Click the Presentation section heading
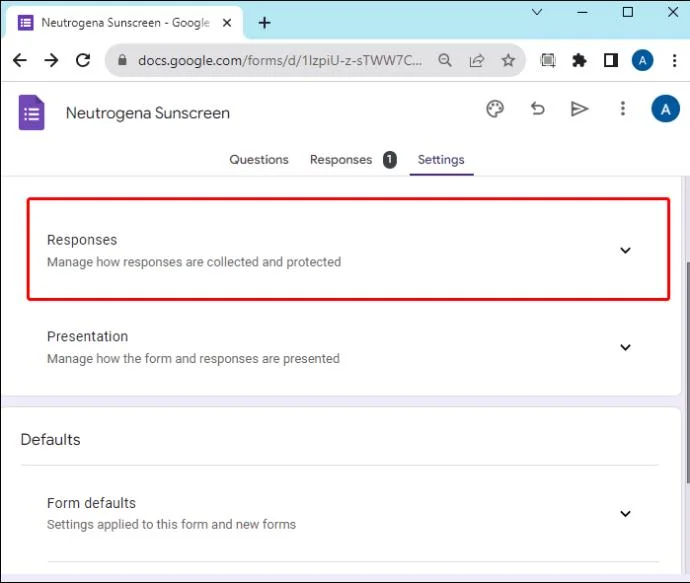Screen dimensions: 690x583 [88, 336]
